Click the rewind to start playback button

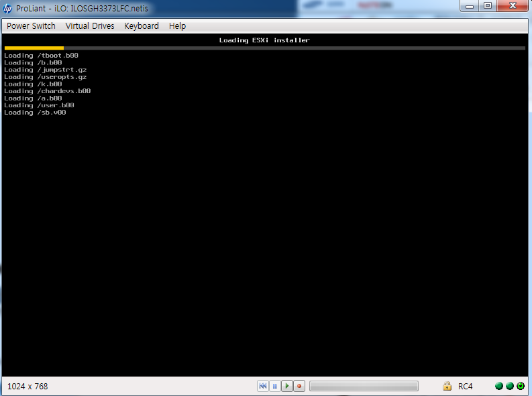(x=263, y=386)
